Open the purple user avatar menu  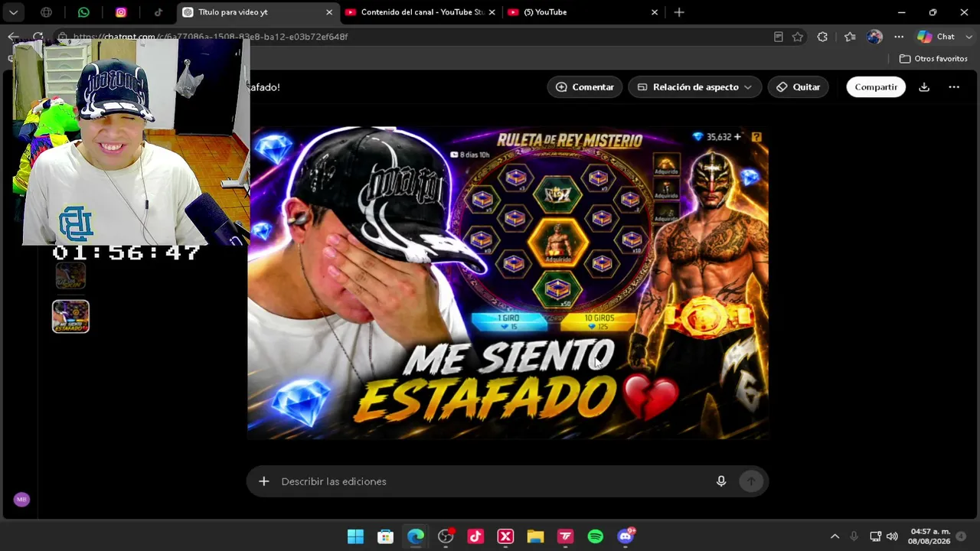pos(21,500)
